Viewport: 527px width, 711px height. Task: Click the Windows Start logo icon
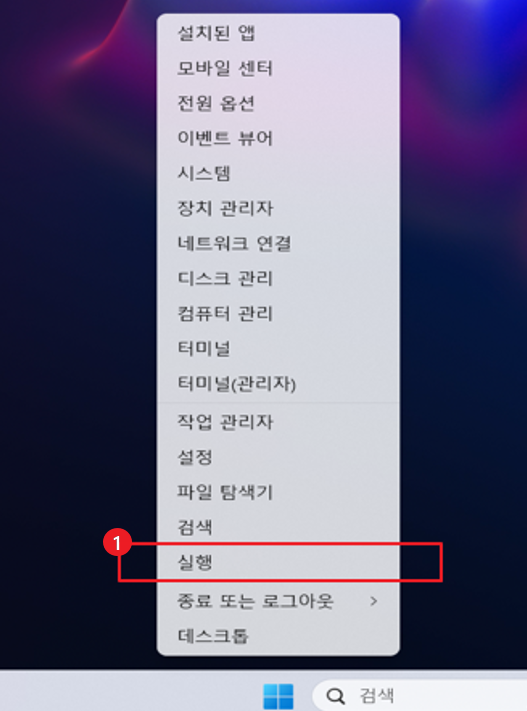(278, 696)
